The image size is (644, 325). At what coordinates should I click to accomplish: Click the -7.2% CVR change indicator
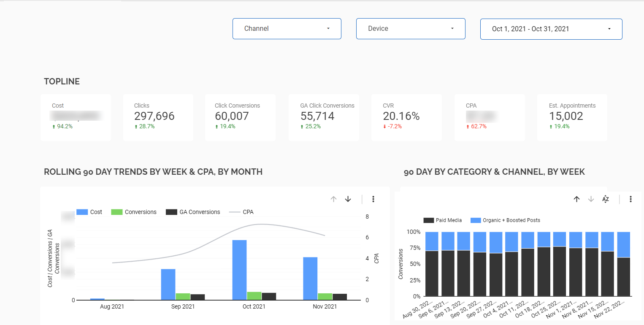click(393, 126)
